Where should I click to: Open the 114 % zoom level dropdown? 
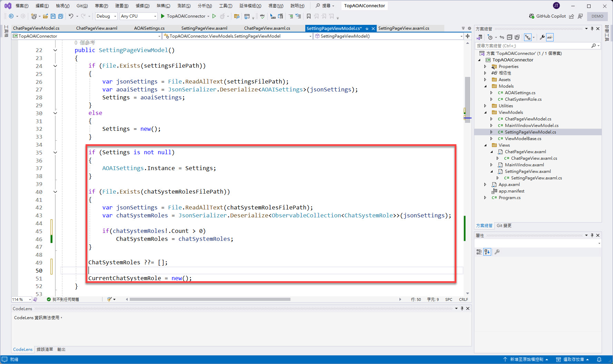click(22, 299)
